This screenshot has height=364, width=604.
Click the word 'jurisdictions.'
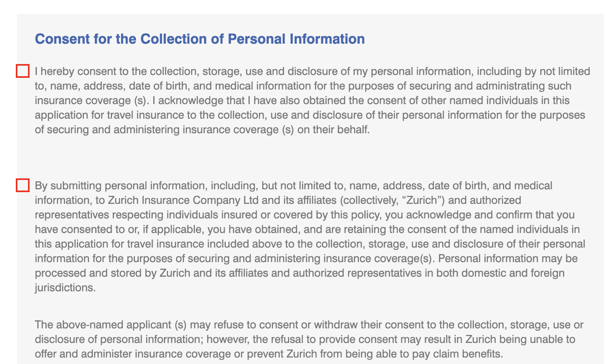(65, 288)
